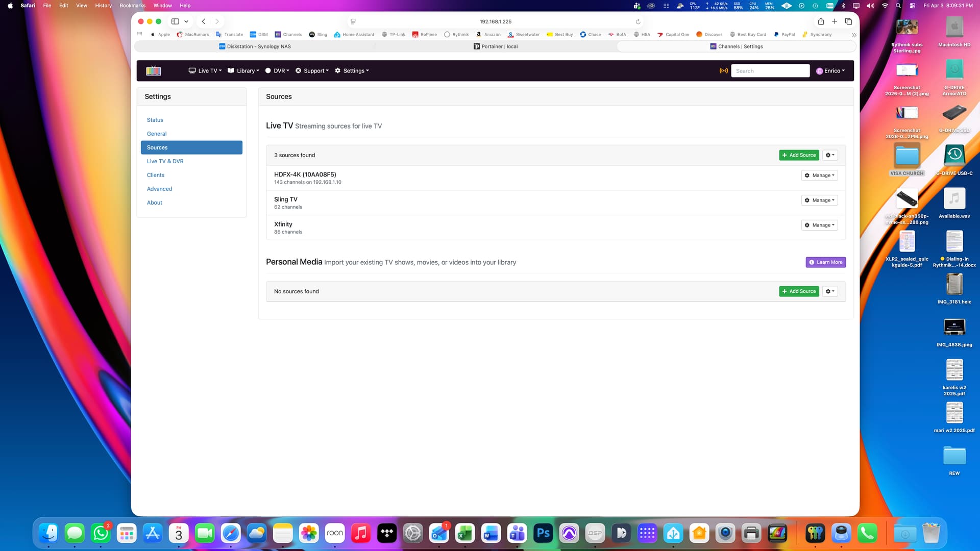Open Safari sidebar toggle icon

[x=175, y=21]
